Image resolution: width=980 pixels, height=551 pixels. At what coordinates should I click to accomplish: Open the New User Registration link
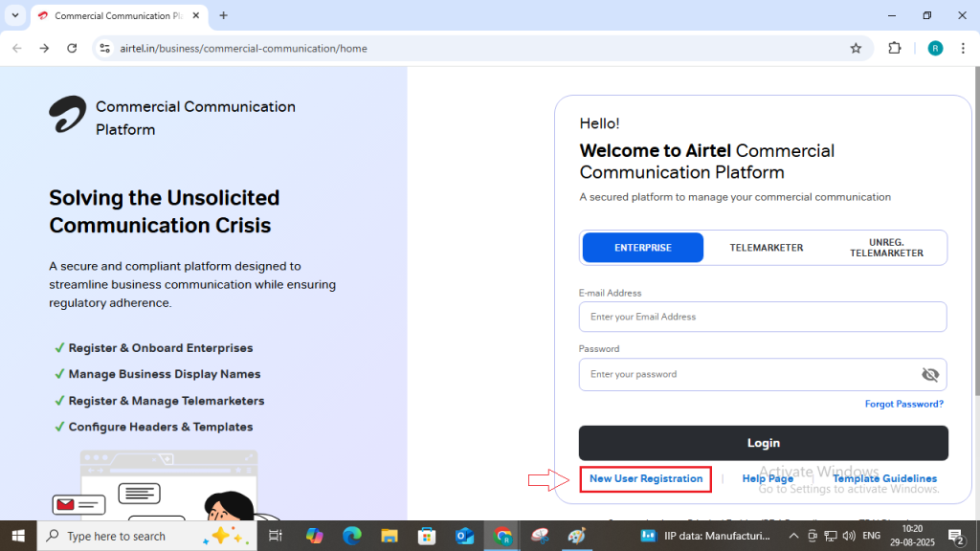(x=646, y=478)
